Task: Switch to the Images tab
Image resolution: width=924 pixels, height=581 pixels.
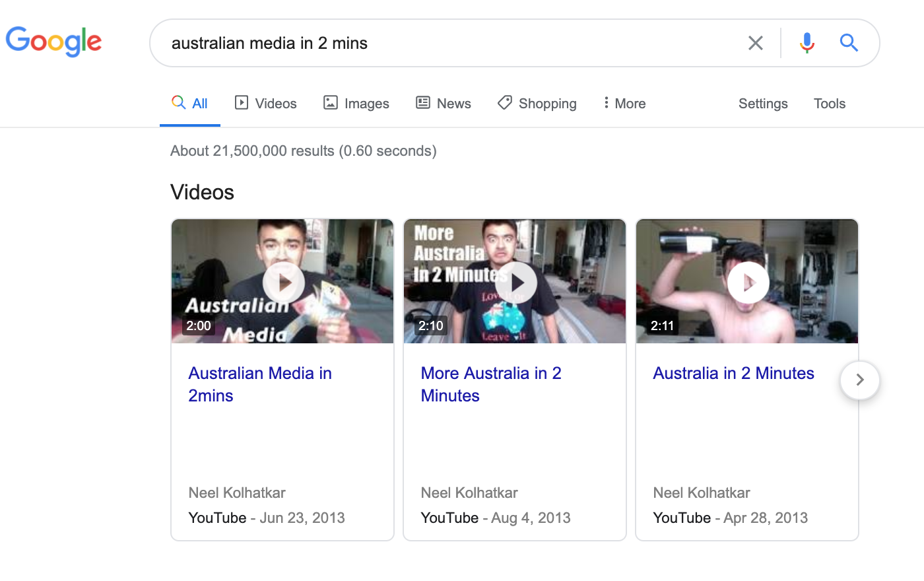Action: pos(356,104)
